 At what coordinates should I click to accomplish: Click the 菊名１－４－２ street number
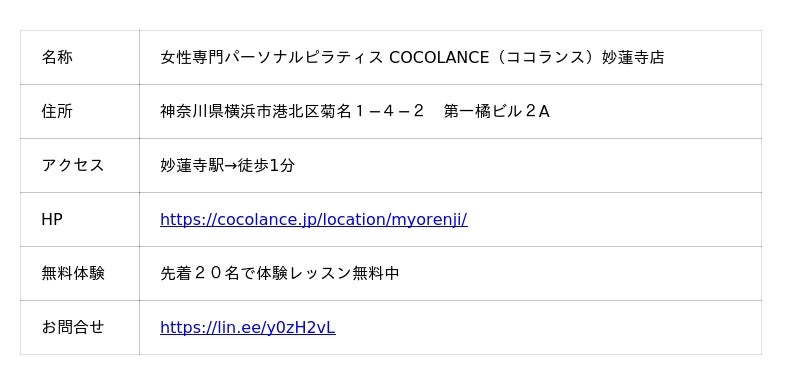point(372,111)
